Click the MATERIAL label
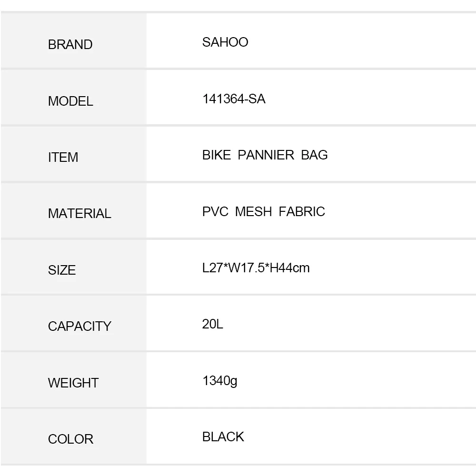Viewport: 476px width, 476px height. 79,214
